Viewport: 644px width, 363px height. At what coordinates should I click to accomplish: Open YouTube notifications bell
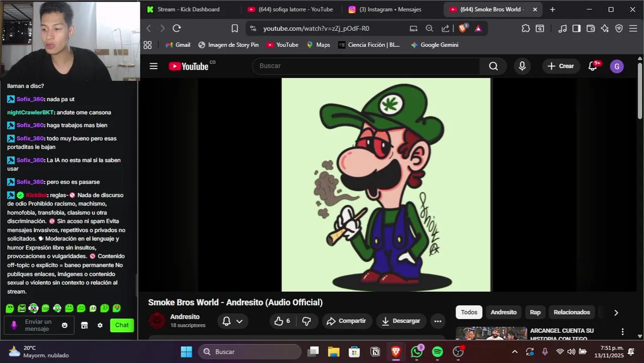tap(593, 66)
